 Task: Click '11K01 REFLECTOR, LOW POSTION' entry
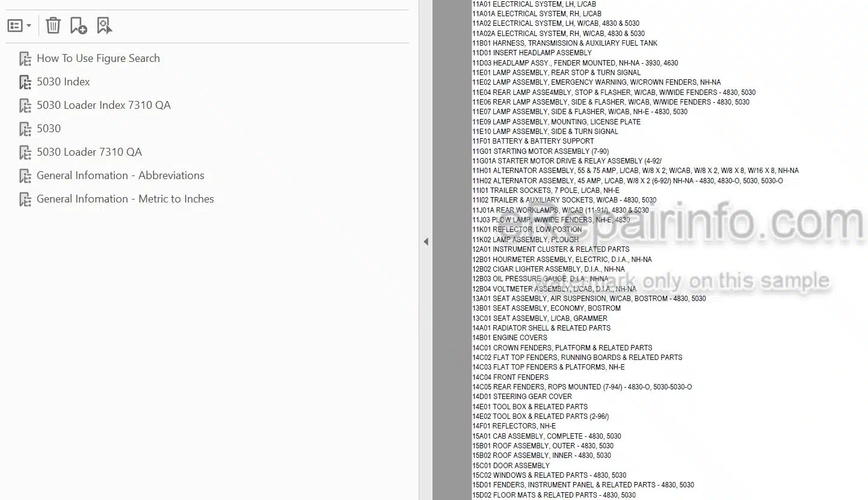coord(527,230)
